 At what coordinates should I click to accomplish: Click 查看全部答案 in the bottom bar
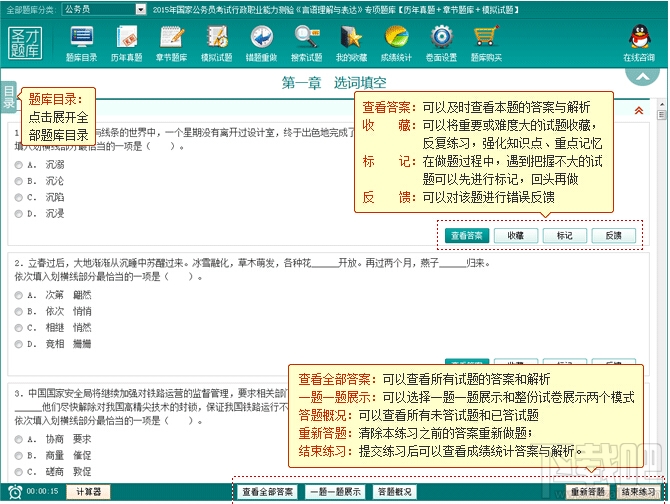pyautogui.click(x=268, y=492)
